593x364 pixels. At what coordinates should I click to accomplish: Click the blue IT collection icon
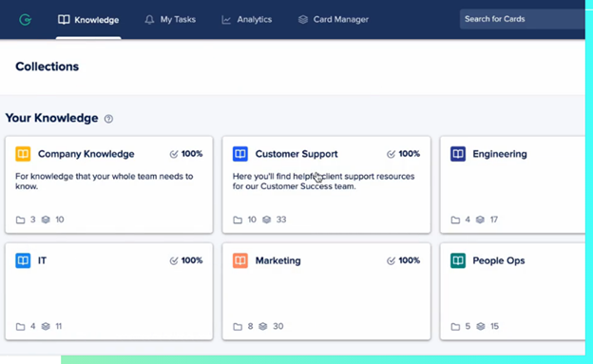pos(23,260)
